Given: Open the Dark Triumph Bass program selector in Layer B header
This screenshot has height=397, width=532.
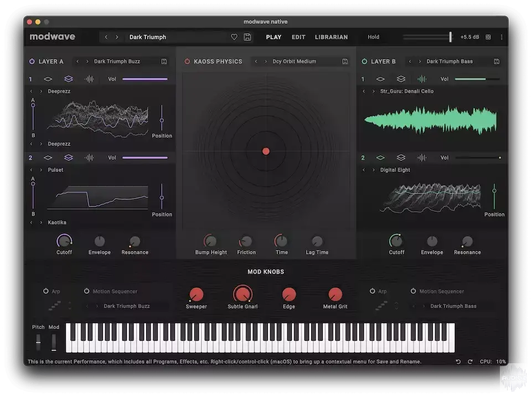Looking at the screenshot, I should coord(449,61).
